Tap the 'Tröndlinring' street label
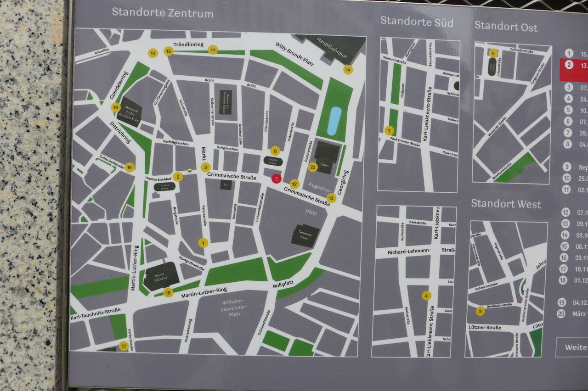This screenshot has height=391, width=588. pos(188,45)
